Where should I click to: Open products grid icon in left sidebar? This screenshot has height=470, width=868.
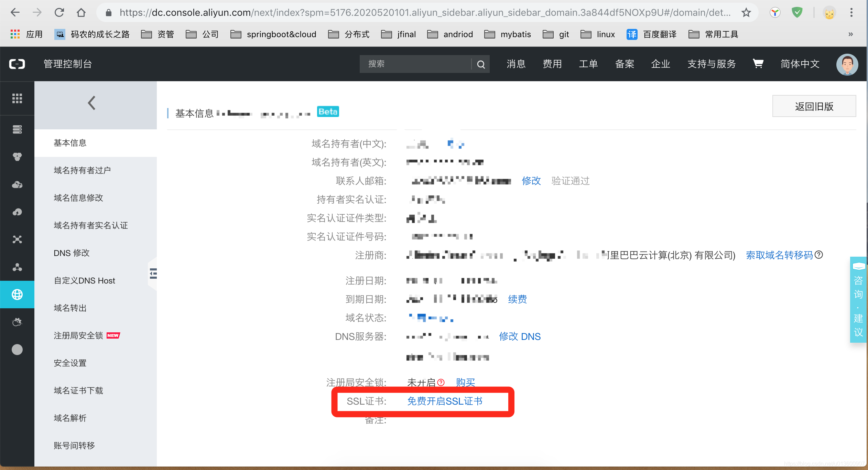[17, 98]
